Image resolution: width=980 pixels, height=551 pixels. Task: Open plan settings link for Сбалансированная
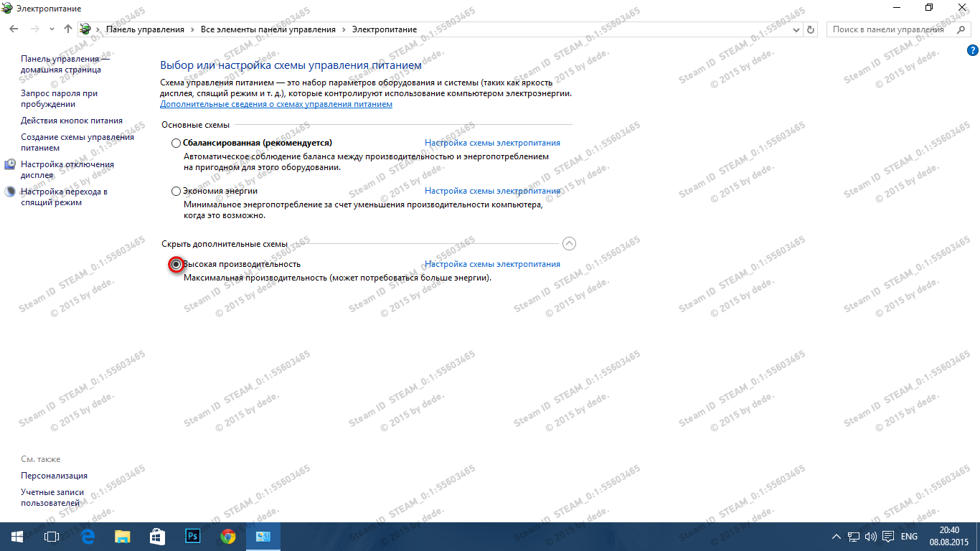pos(492,143)
